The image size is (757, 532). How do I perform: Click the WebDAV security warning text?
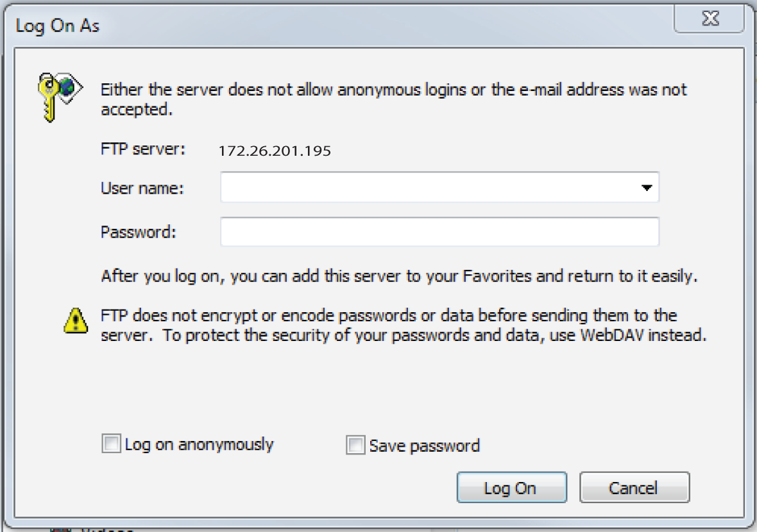(x=403, y=325)
